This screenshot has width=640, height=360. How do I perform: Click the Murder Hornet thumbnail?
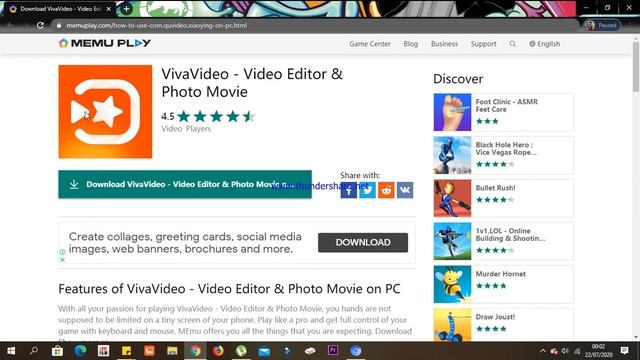click(x=452, y=284)
